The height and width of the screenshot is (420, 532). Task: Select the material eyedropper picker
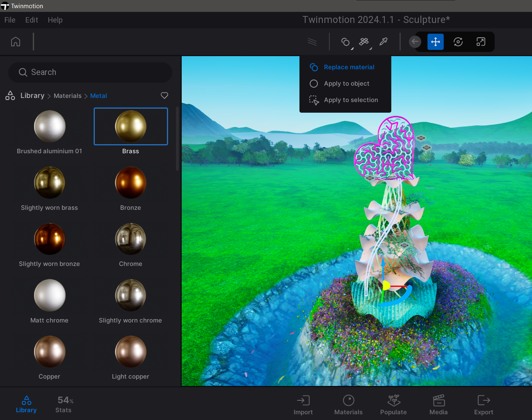coord(384,42)
